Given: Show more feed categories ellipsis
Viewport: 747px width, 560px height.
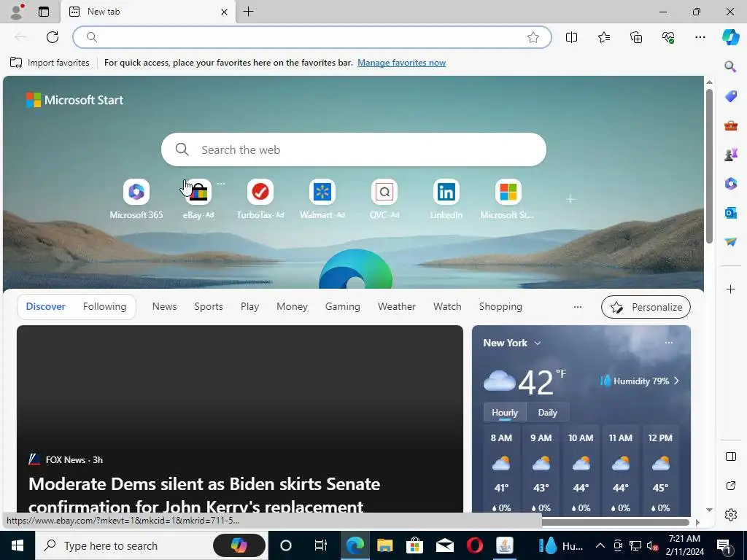Looking at the screenshot, I should coord(578,307).
